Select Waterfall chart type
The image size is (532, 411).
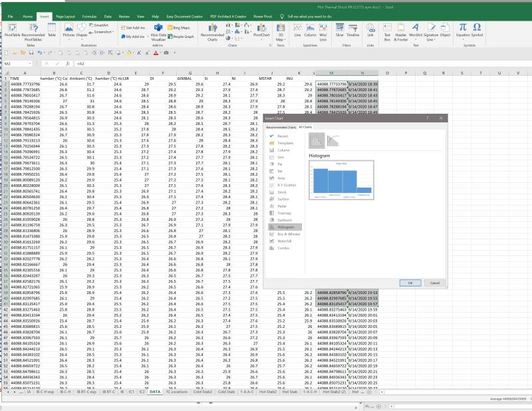click(285, 241)
